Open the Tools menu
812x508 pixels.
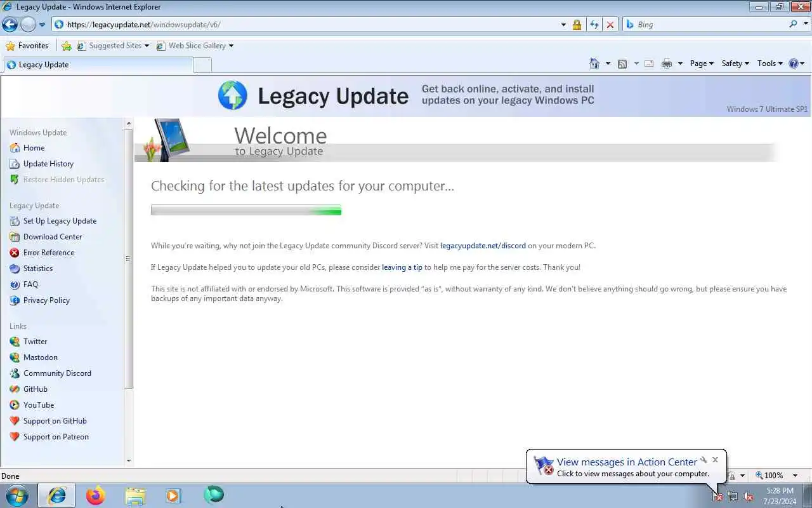[770, 63]
